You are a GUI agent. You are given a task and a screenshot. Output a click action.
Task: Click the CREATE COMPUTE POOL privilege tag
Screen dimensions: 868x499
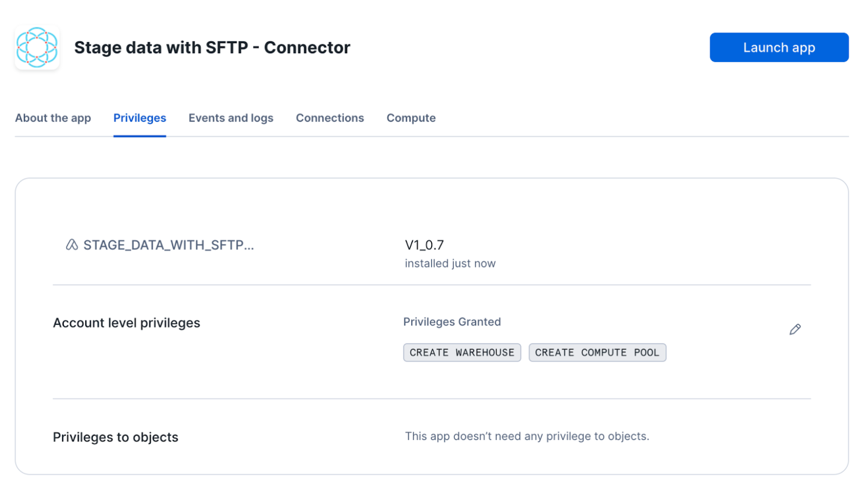click(597, 353)
